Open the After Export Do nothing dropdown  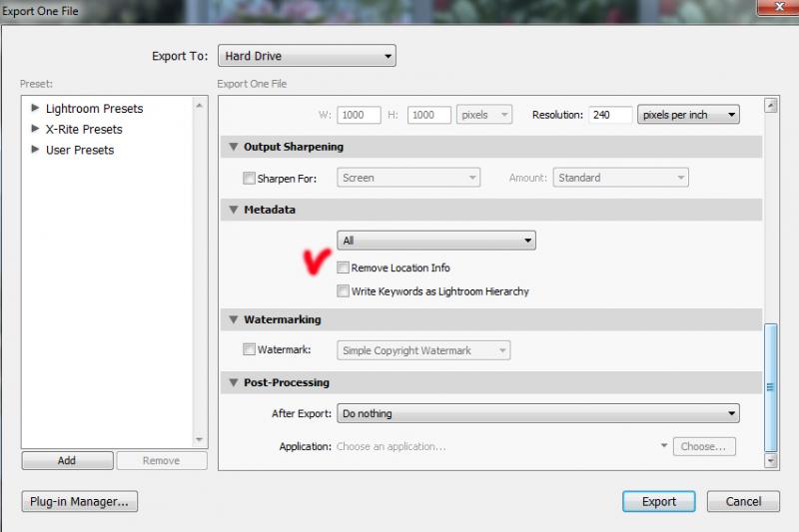[538, 413]
